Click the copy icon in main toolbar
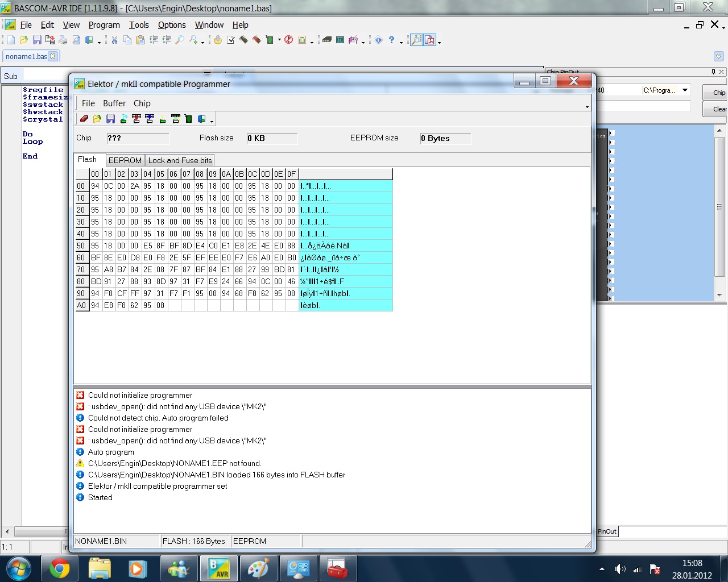Screen dimensions: 728x582 pos(127,40)
